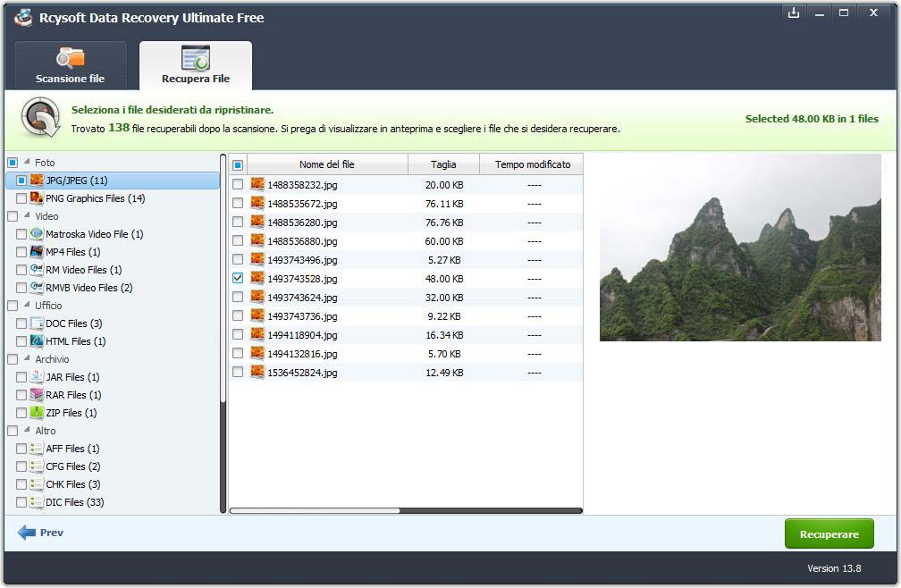Collapse the Video category group
The image size is (901, 588).
pyautogui.click(x=26, y=216)
